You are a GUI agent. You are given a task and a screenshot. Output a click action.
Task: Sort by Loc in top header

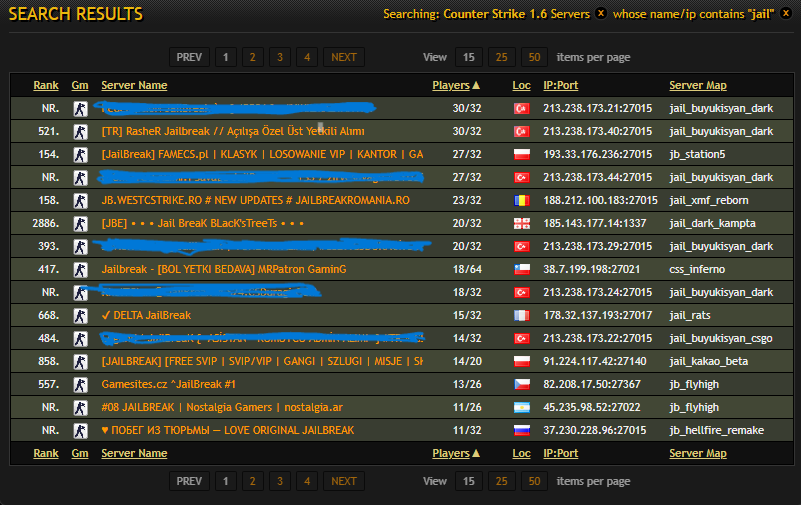click(x=522, y=85)
